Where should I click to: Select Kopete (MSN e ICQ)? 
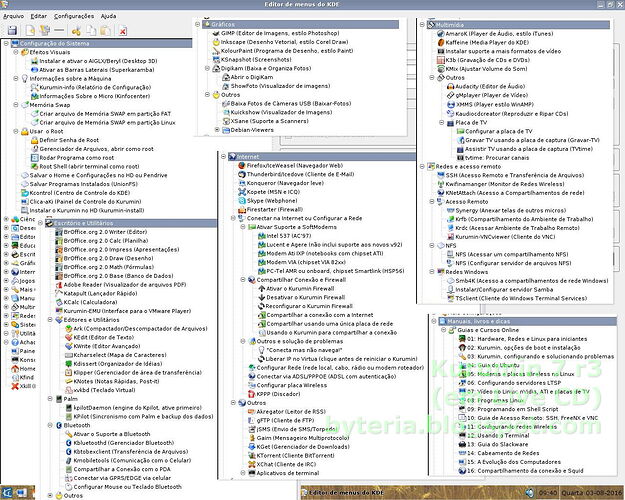pyautogui.click(x=273, y=192)
